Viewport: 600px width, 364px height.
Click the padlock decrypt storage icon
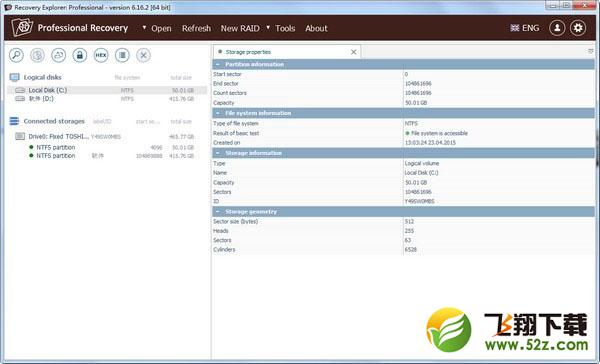click(x=80, y=55)
